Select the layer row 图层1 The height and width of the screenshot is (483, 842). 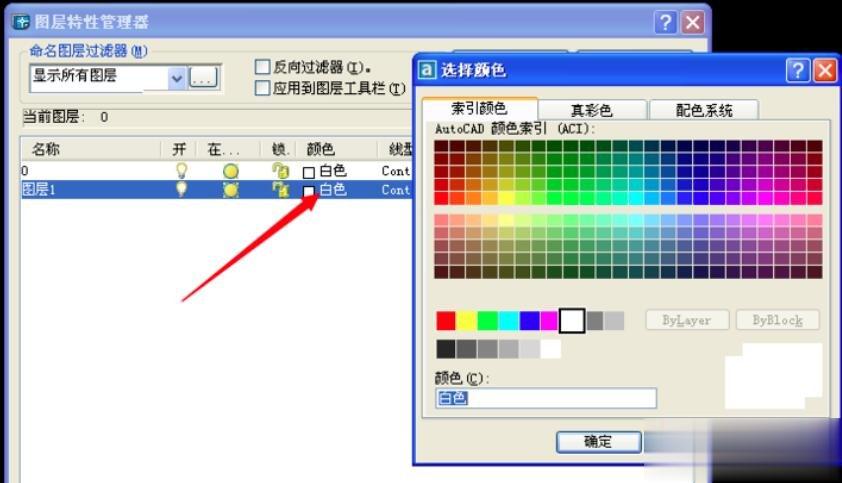tap(217, 189)
